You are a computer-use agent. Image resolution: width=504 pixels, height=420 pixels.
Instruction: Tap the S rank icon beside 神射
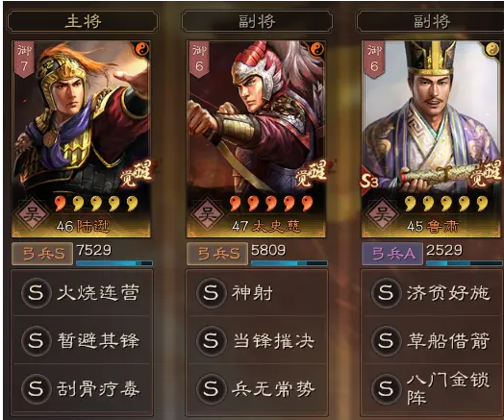(x=211, y=292)
